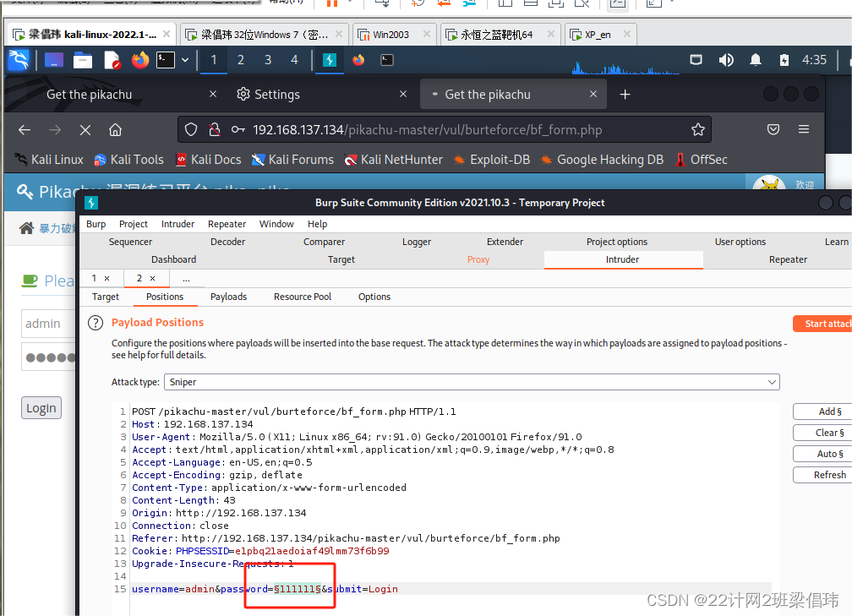Stop loading the page in Firefox
This screenshot has width=852, height=616.
(85, 130)
